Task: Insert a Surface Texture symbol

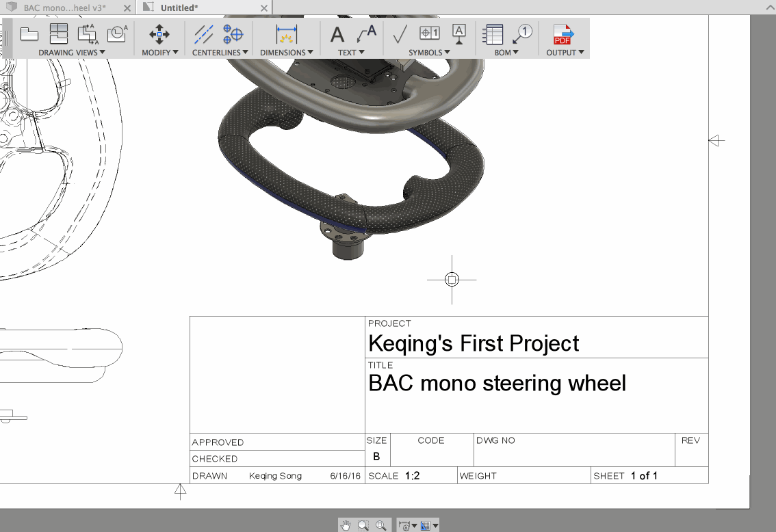Action: point(400,34)
